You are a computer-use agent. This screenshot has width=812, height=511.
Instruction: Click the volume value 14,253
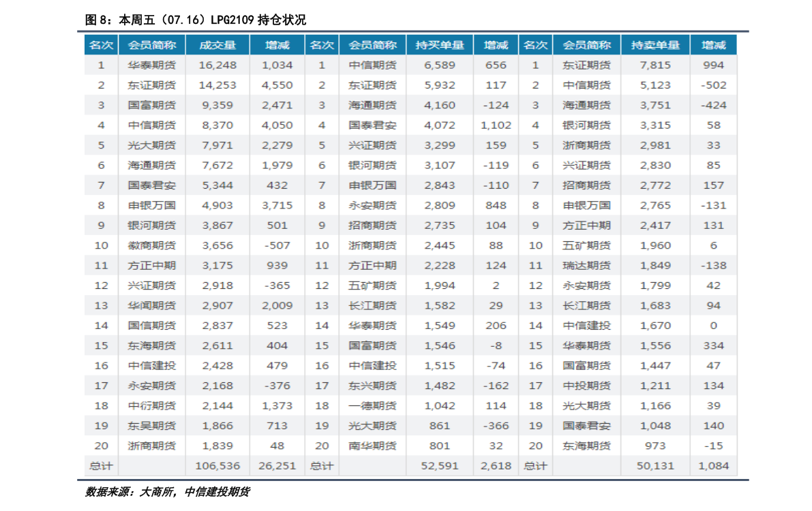point(217,85)
